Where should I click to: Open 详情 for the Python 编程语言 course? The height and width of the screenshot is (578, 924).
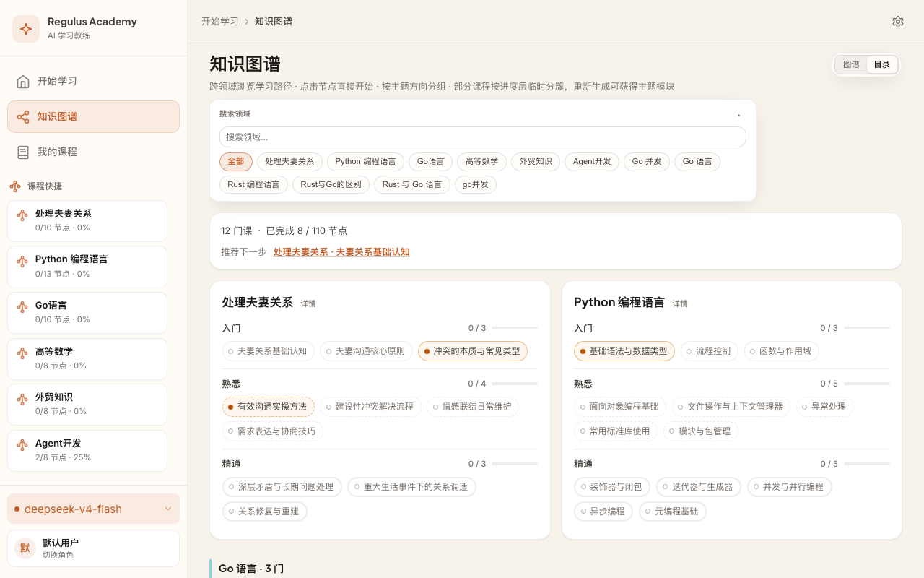pos(680,303)
